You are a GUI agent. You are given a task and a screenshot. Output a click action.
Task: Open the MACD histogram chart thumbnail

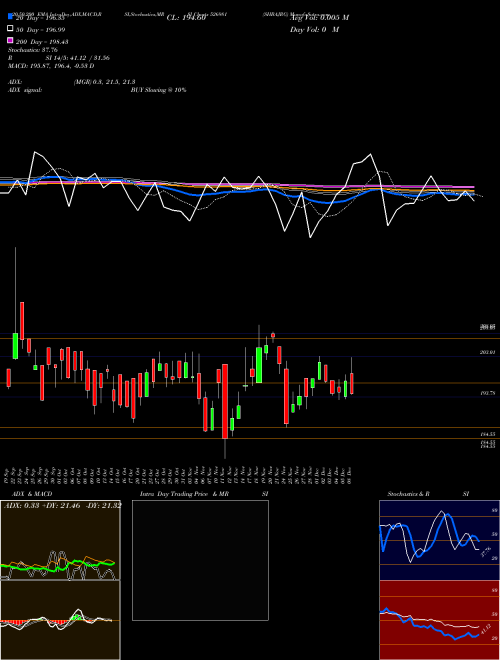coord(60,620)
